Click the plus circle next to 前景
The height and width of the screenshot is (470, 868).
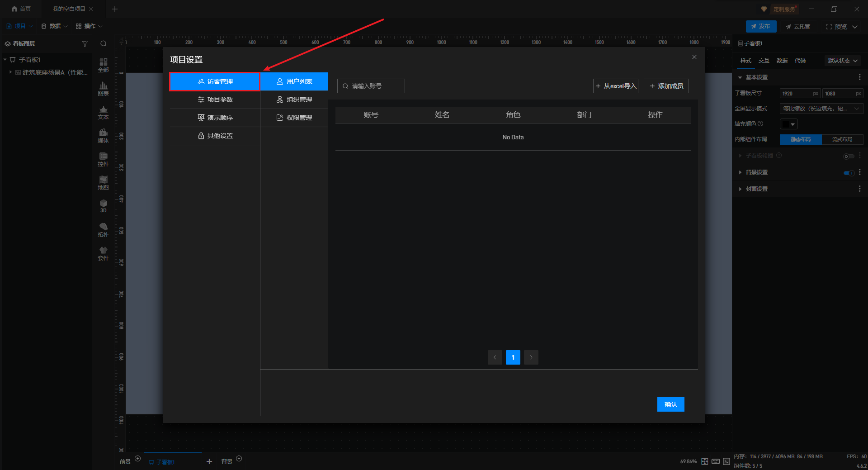click(138, 459)
